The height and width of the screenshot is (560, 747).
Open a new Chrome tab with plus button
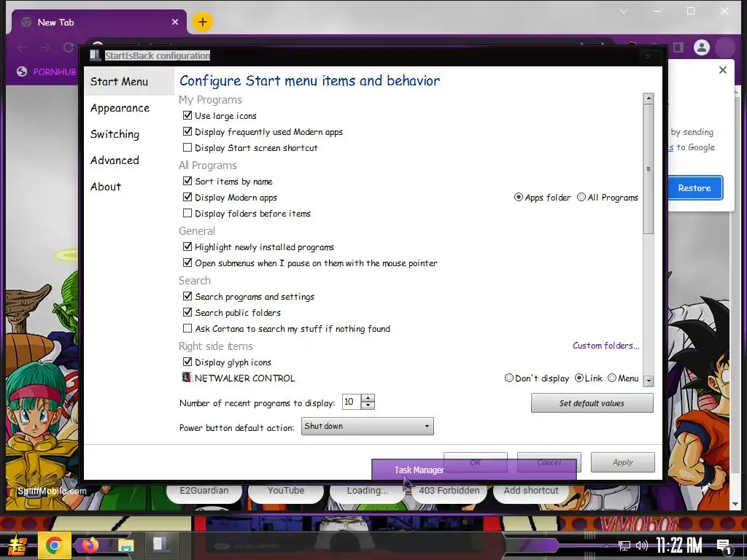203,22
